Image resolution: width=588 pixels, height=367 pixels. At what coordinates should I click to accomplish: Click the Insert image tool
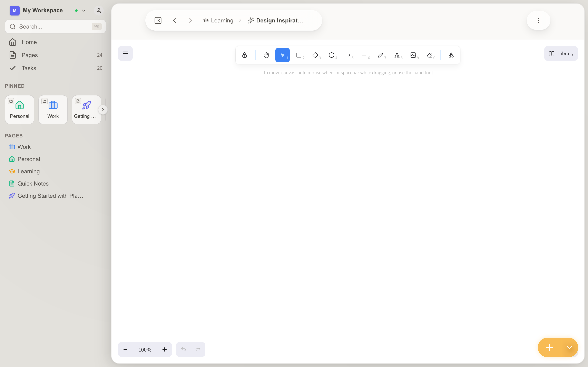(413, 55)
